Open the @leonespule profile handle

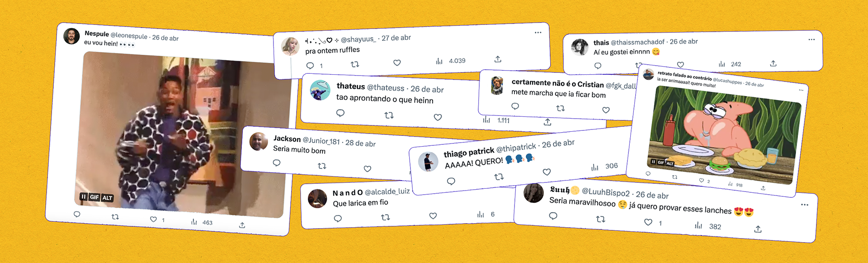point(129,35)
